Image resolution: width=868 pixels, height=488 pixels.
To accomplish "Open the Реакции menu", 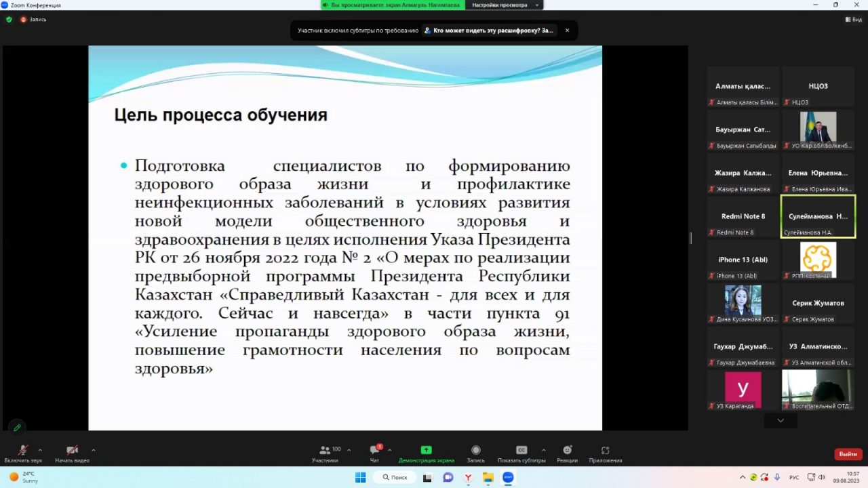I will tap(567, 450).
